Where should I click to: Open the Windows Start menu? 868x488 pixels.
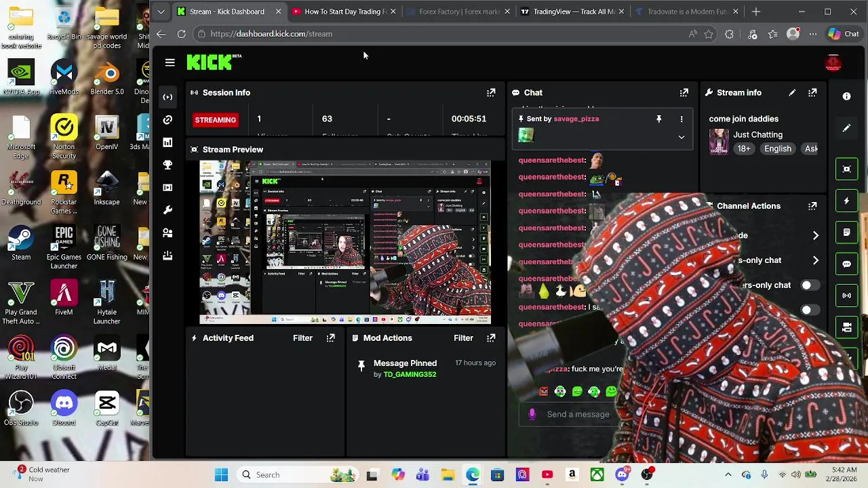click(221, 475)
